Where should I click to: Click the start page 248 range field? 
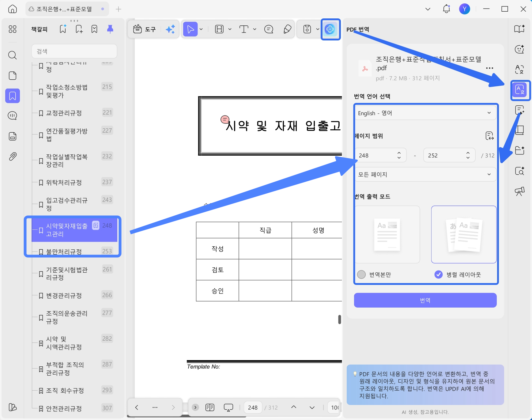coord(381,155)
